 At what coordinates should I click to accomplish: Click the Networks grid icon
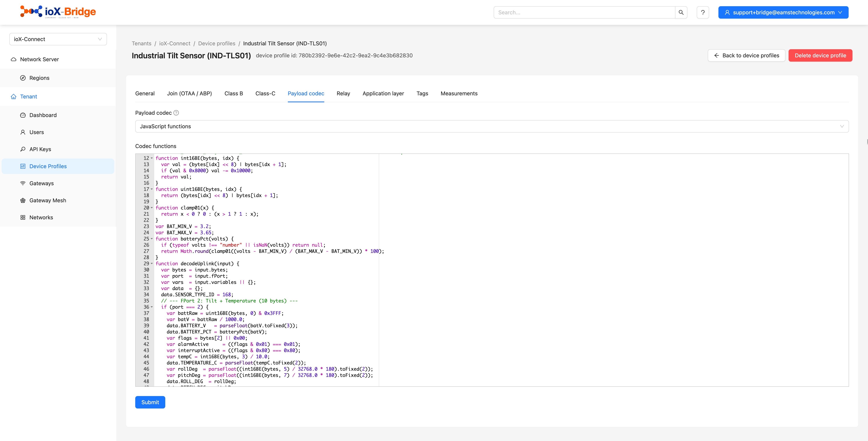(x=23, y=218)
